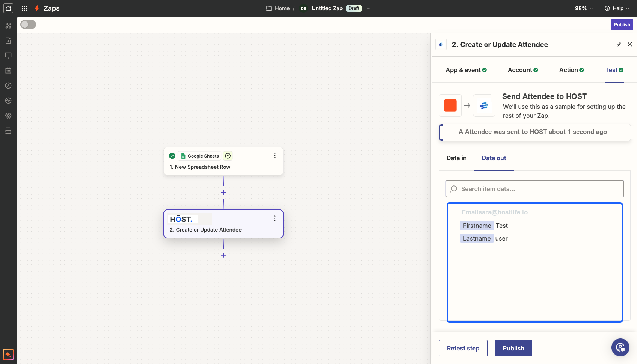The height and width of the screenshot is (364, 637).
Task: Open the import file icon in sidebar
Action: point(8,41)
